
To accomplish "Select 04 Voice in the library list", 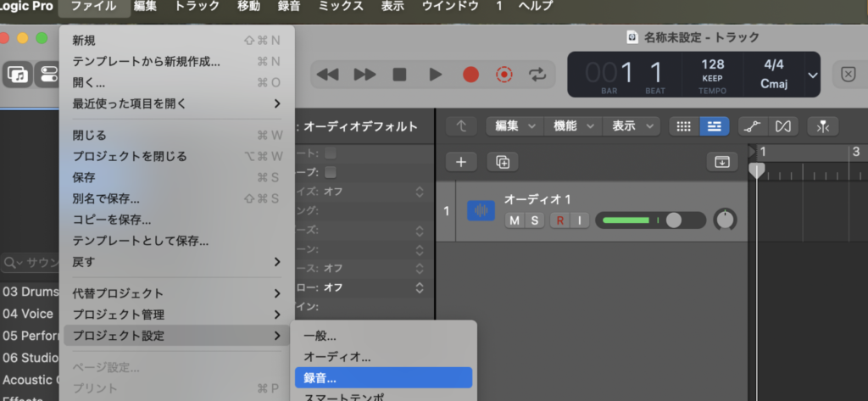I will pyautogui.click(x=29, y=314).
